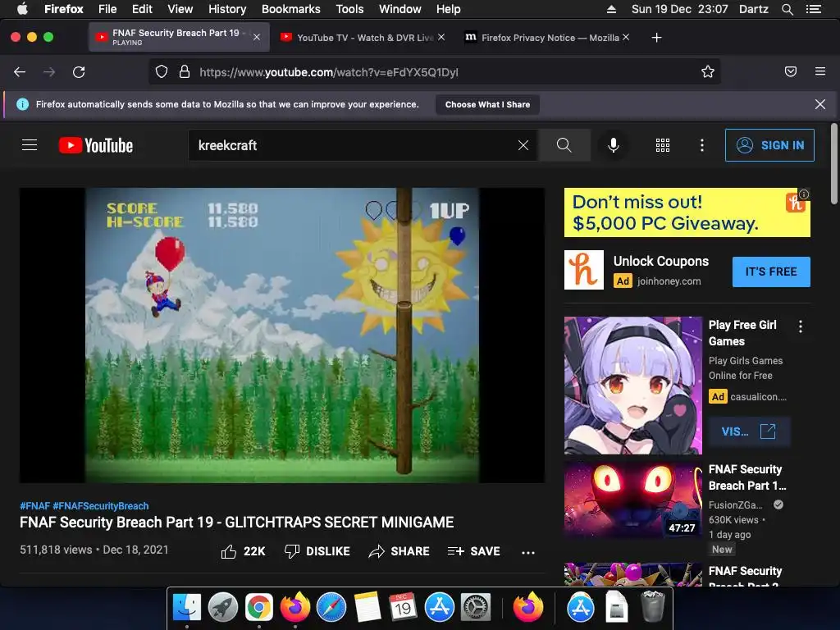840x630 pixels.
Task: Dismiss the Firefox data notification bar
Action: (x=819, y=104)
